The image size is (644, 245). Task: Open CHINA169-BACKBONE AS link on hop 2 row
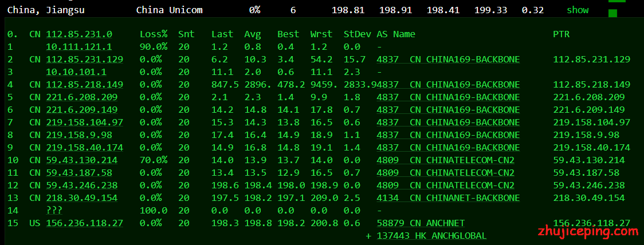[x=448, y=60]
